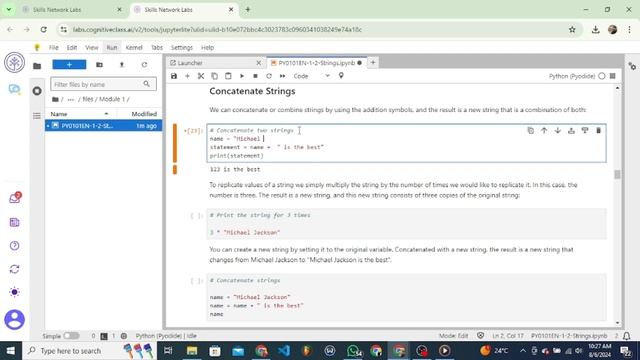Click the kernel status circle indicator
The image size is (640, 360).
[602, 76]
